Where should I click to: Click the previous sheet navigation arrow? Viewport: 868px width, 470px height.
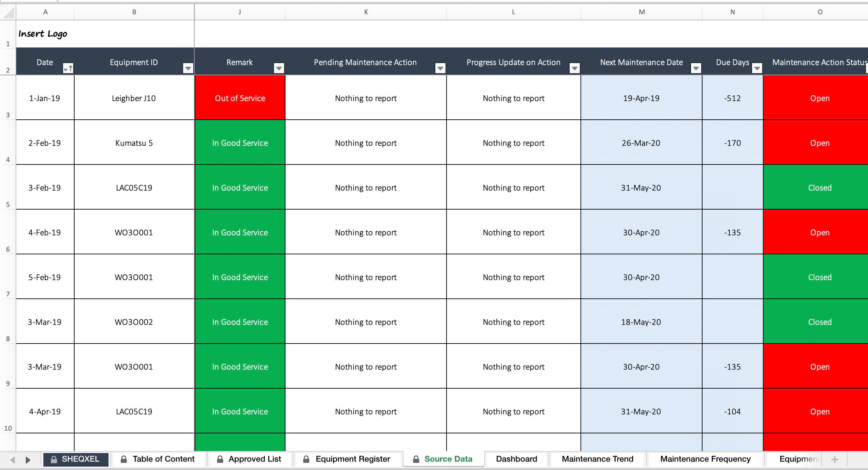(13, 460)
